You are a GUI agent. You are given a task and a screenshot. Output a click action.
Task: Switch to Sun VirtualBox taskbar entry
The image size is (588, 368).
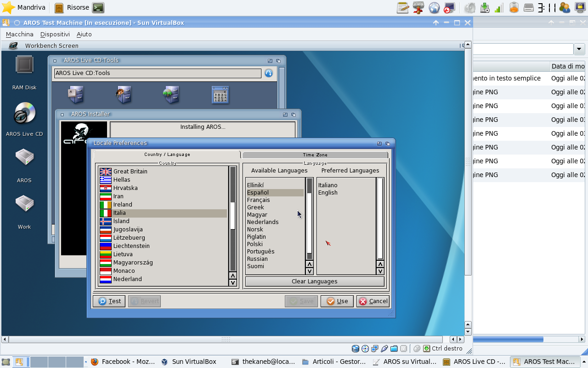[189, 362]
